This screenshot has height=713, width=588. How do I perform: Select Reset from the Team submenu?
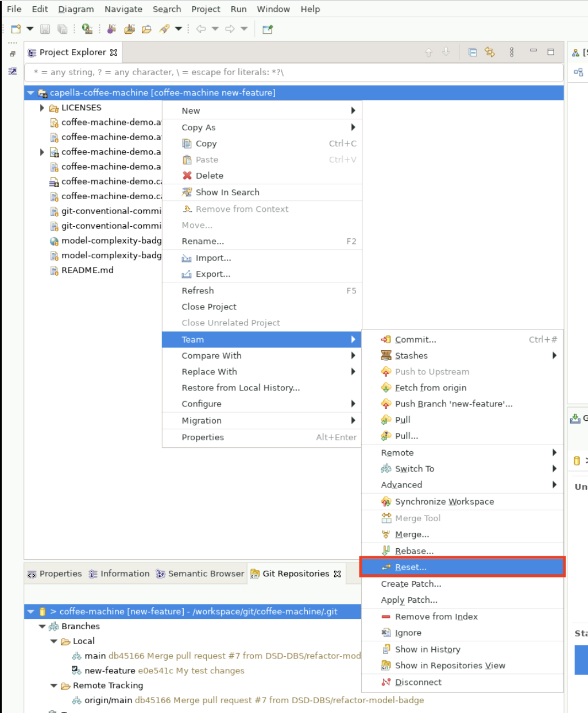tap(413, 567)
